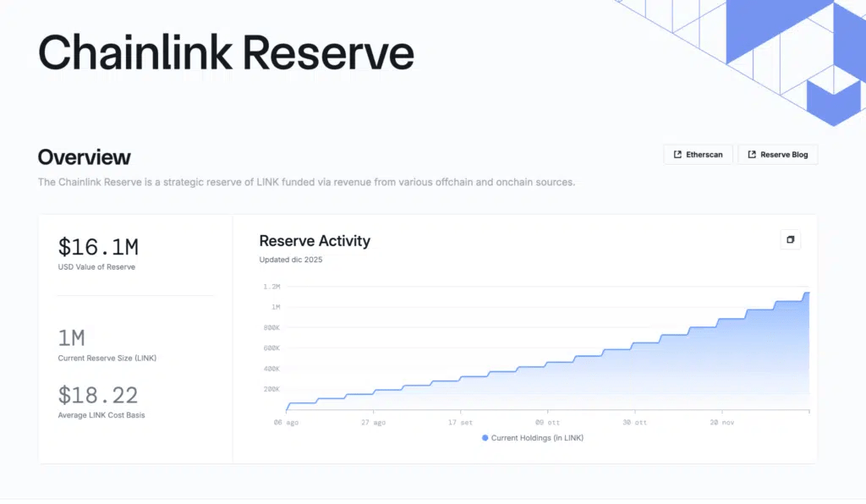
Task: Click the 200K y-axis label
Action: coord(271,389)
